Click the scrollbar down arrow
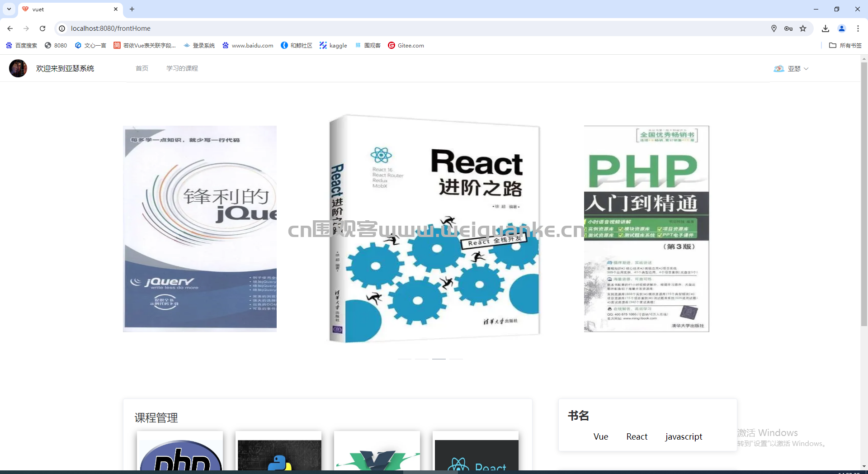The width and height of the screenshot is (868, 474). tap(864, 466)
